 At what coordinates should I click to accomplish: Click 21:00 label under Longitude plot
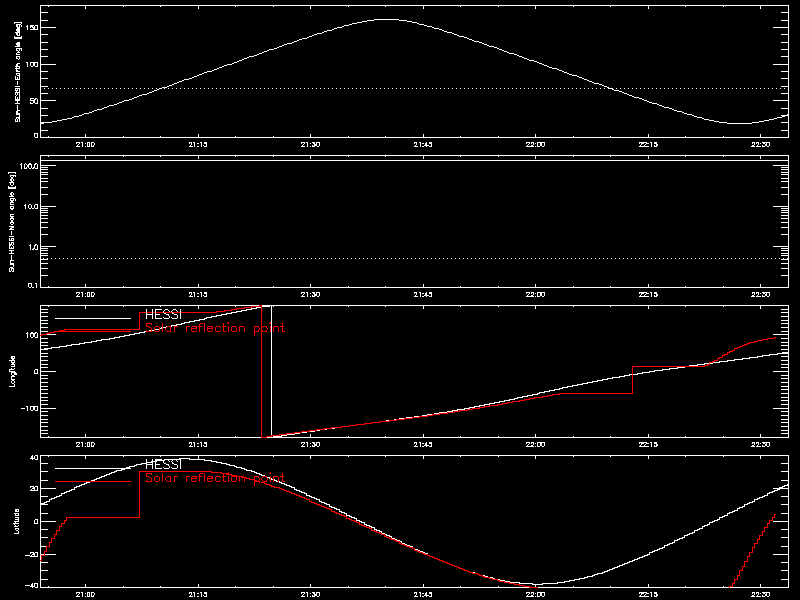point(85,444)
